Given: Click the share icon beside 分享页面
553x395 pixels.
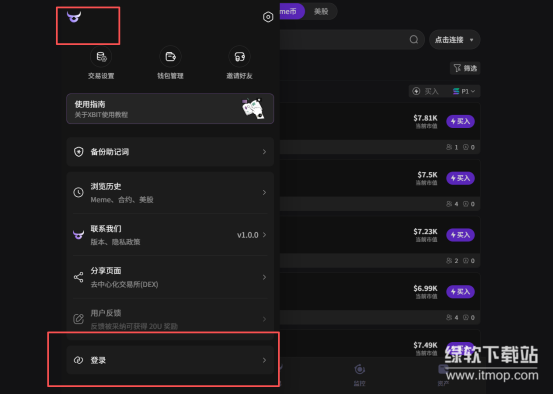Looking at the screenshot, I should tap(78, 277).
